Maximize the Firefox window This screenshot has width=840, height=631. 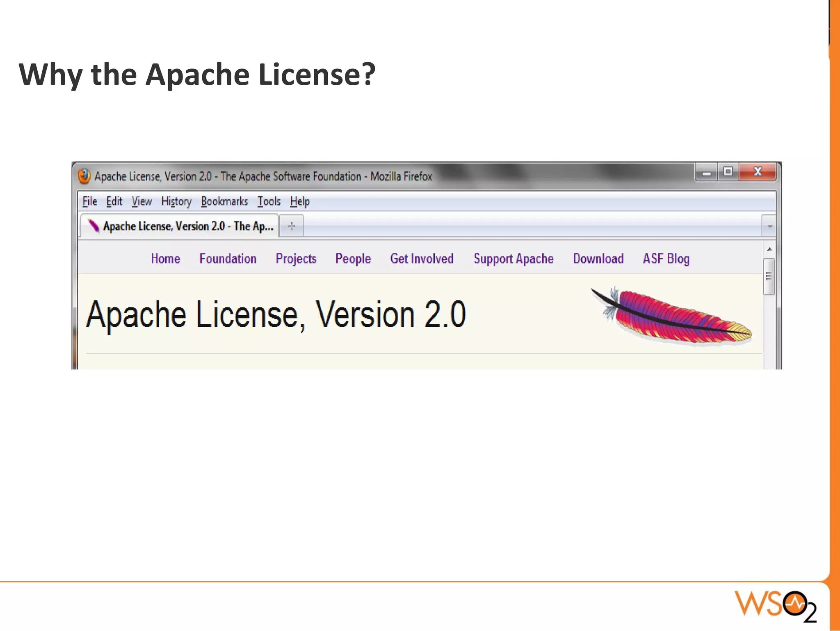click(728, 172)
